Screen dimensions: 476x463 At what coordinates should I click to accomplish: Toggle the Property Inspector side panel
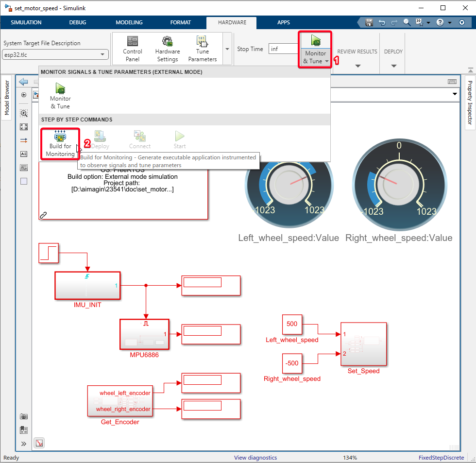click(x=470, y=103)
